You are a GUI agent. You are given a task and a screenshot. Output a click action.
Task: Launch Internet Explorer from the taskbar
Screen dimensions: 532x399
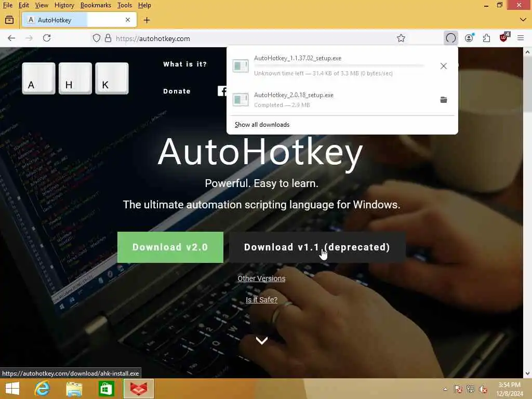pyautogui.click(x=42, y=389)
